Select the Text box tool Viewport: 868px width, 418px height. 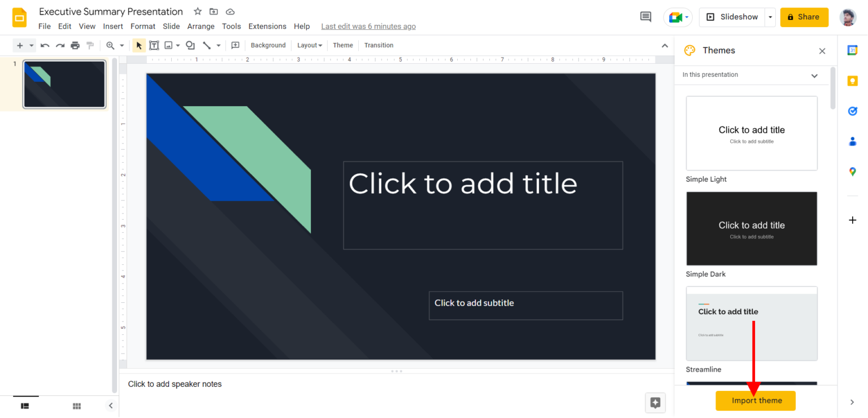(x=154, y=45)
